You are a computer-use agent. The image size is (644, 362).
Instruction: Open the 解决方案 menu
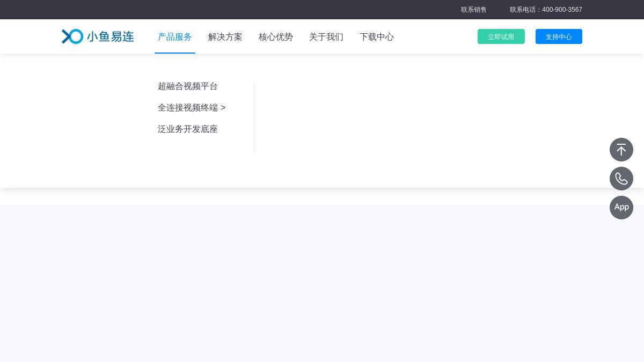(x=225, y=37)
